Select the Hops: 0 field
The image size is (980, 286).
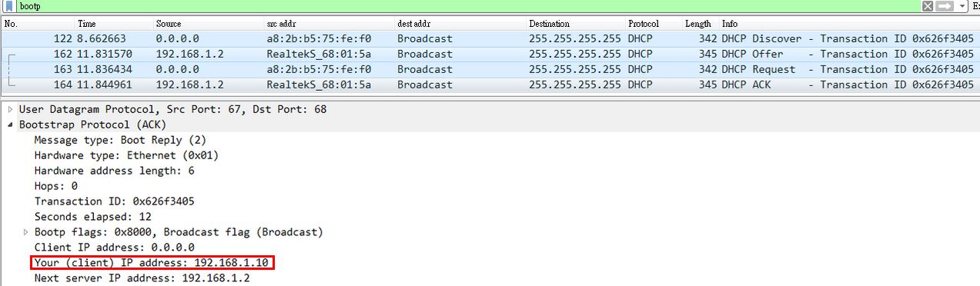tap(56, 186)
